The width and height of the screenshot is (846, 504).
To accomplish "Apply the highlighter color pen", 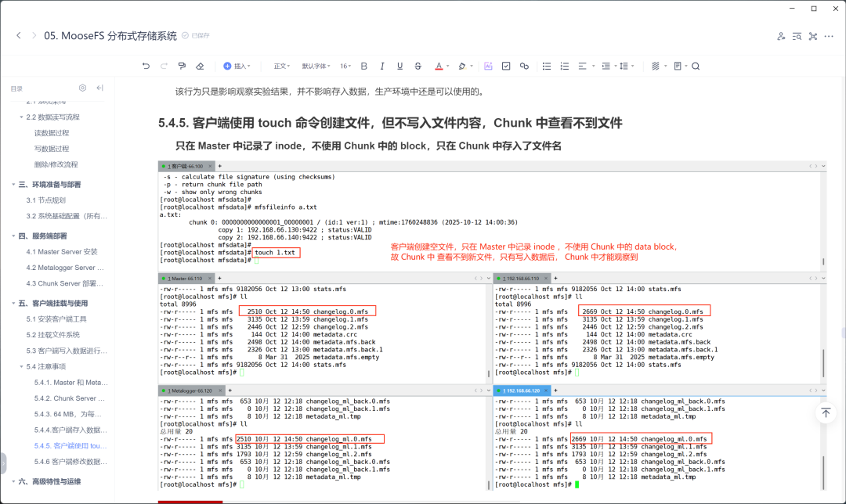I will coord(462,66).
